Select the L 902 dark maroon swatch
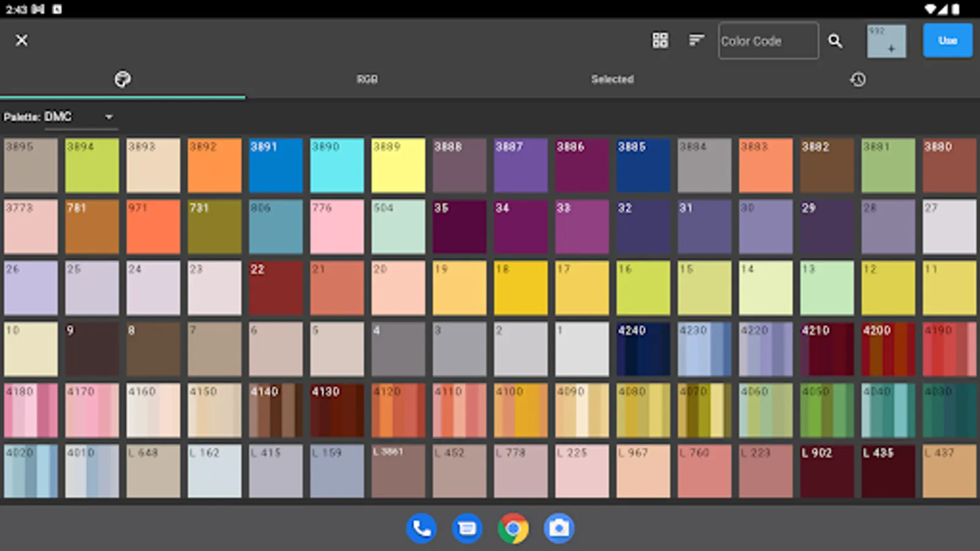This screenshot has width=980, height=551. tap(827, 472)
